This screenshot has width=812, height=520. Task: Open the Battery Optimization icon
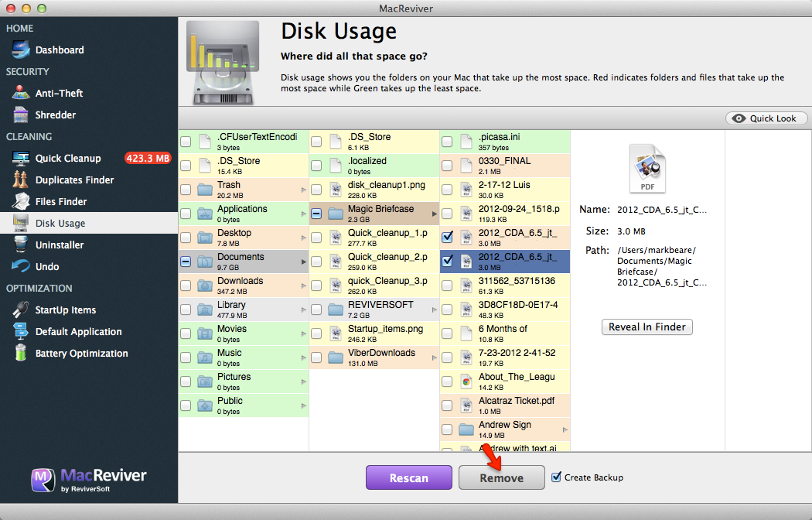point(21,354)
